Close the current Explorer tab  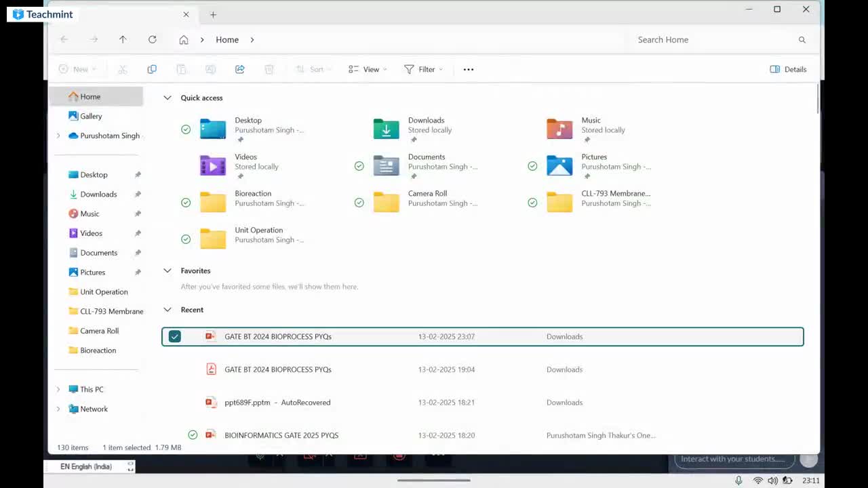pyautogui.click(x=186, y=14)
